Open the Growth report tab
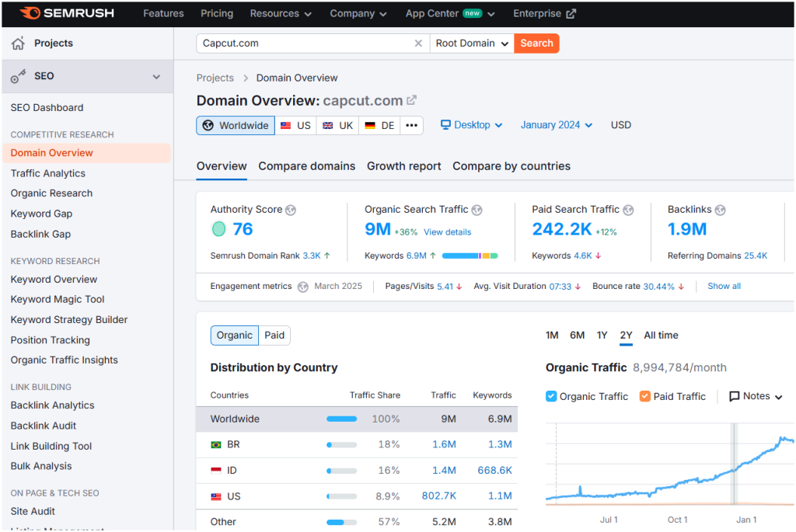 404,166
